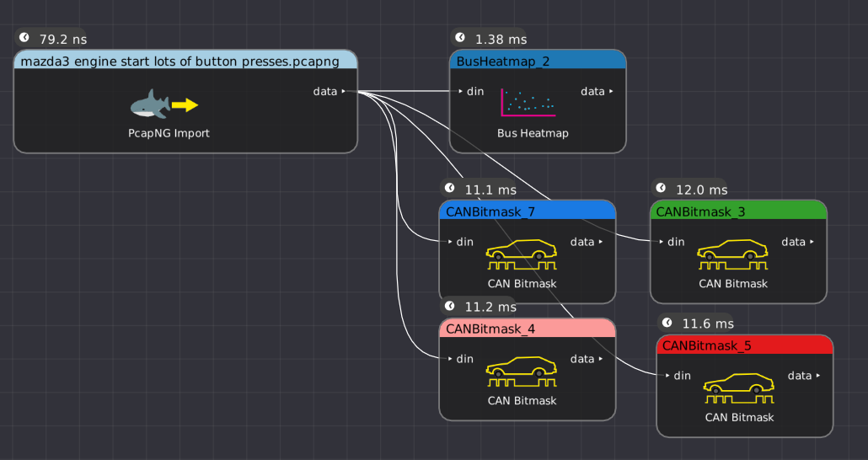
Task: Select the red CANBitmask_5 title bar
Action: 745,345
